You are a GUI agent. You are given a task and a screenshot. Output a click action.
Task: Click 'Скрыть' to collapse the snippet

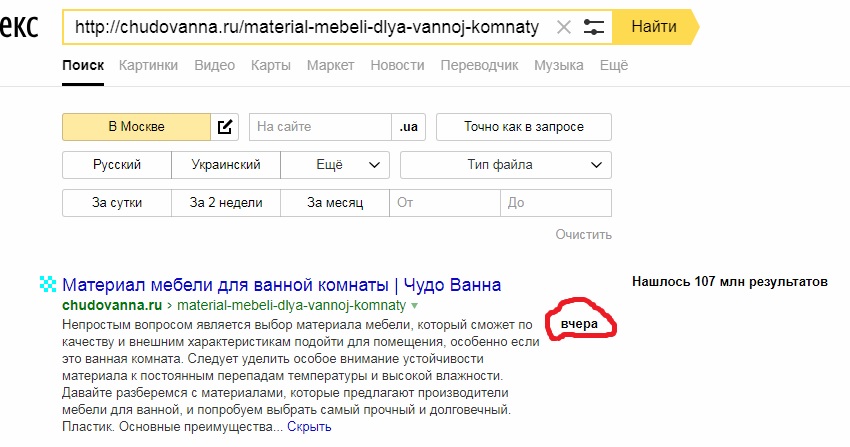click(x=309, y=427)
